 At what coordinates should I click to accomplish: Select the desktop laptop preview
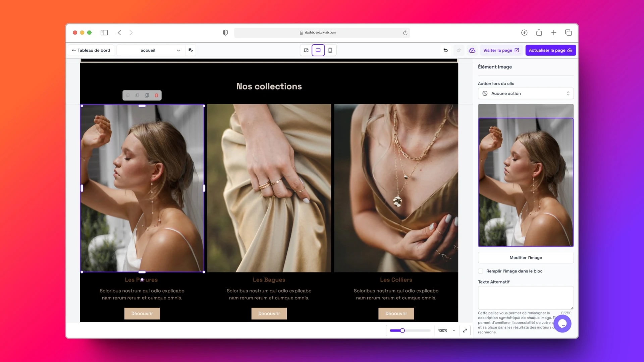318,50
